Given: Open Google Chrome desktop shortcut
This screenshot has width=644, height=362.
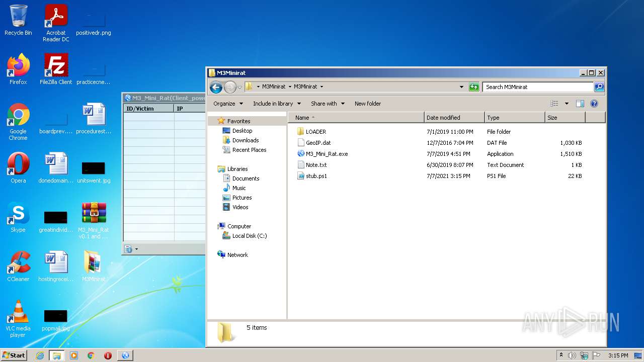Looking at the screenshot, I should tap(18, 122).
